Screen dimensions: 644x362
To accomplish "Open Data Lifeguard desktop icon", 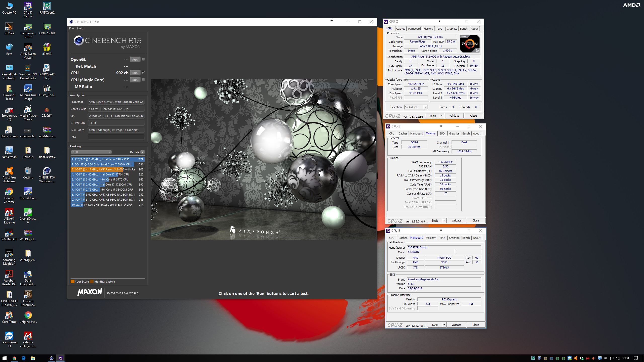I will click(28, 278).
